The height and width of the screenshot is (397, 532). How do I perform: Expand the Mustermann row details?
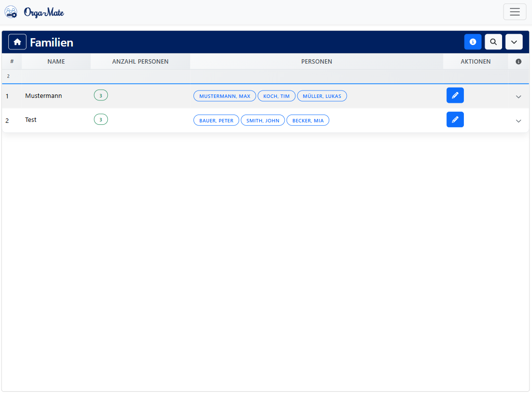click(518, 96)
